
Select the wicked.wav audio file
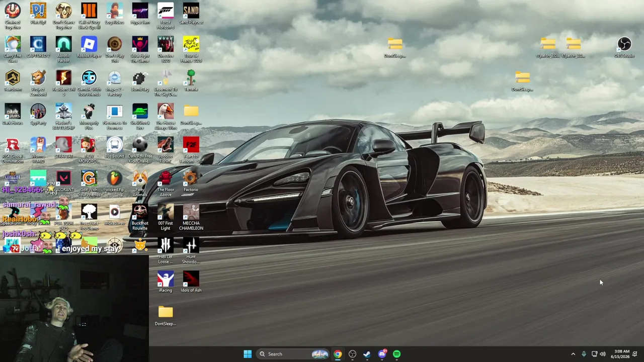[x=114, y=215]
